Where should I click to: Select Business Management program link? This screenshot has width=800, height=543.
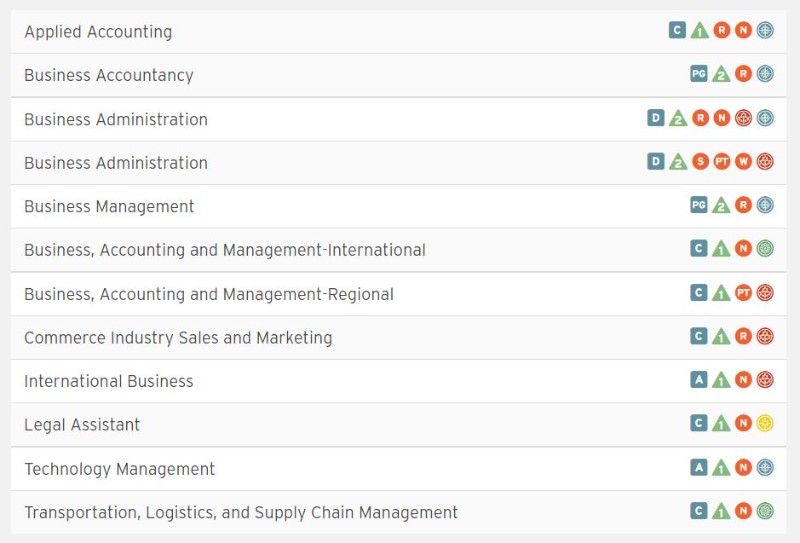pos(109,206)
